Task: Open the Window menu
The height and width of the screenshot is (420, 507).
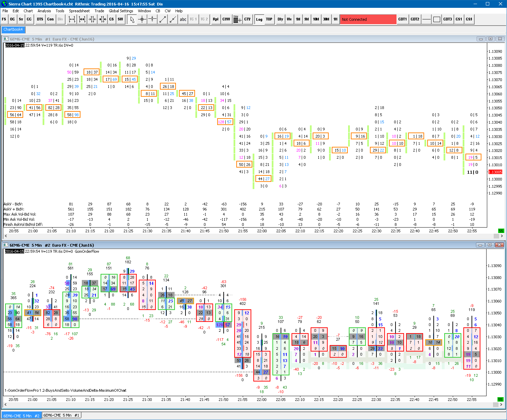Action: pyautogui.click(x=144, y=11)
